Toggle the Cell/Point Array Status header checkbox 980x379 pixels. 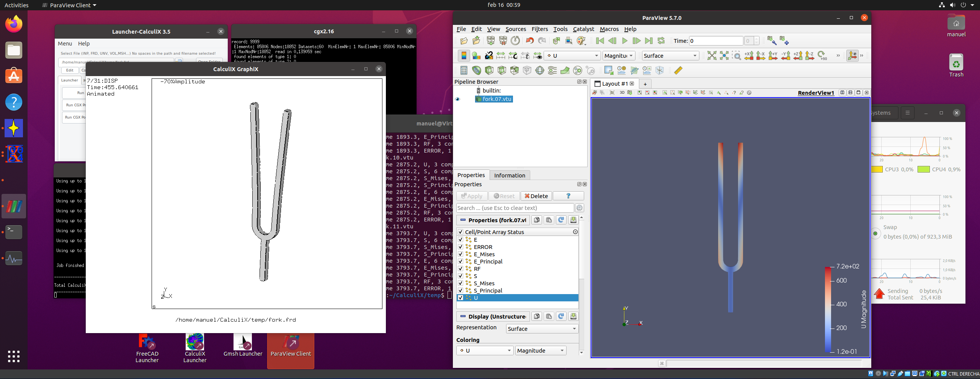(x=461, y=232)
